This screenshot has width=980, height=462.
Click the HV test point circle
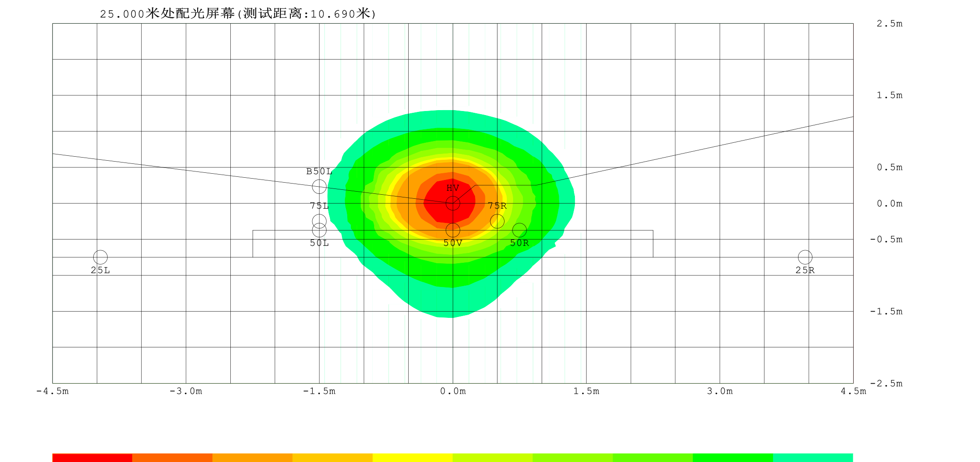453,203
